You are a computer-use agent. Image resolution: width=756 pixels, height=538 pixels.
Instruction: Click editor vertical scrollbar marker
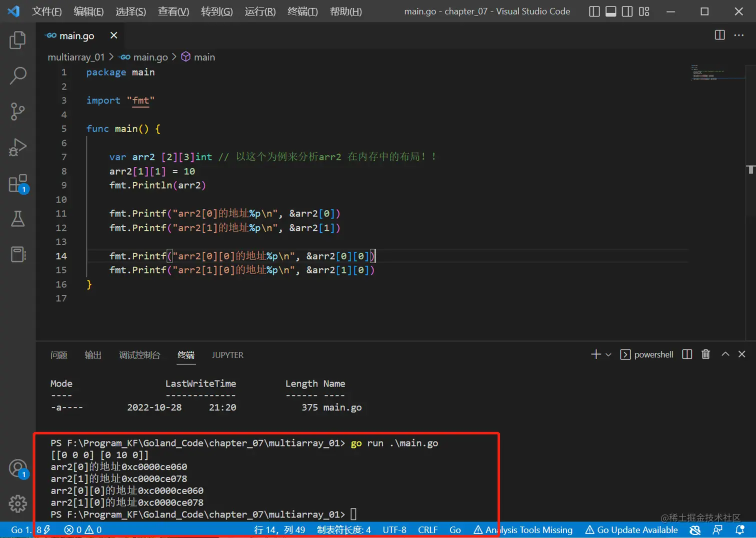coord(751,169)
